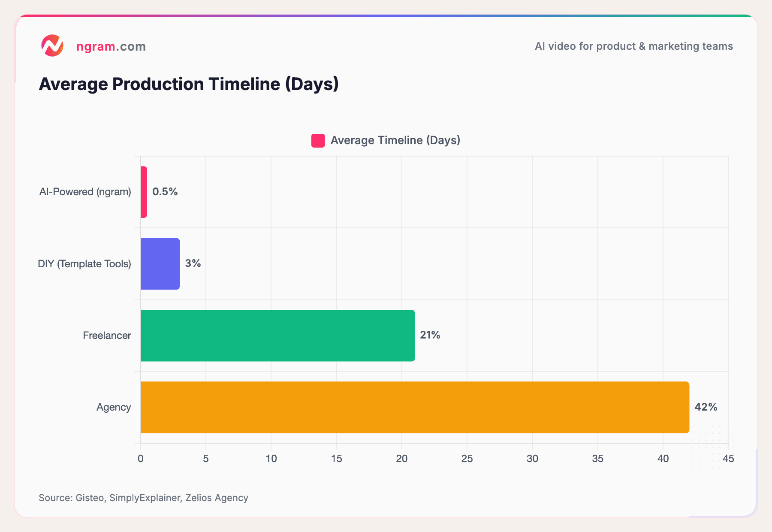Screen dimensions: 772x532
Task: Click the 42% data label
Action: [x=706, y=407]
